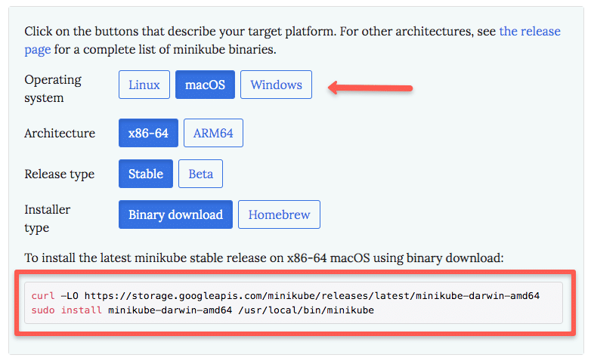This screenshot has width=591, height=364.
Task: Pick the Stable release type
Action: [x=146, y=174]
